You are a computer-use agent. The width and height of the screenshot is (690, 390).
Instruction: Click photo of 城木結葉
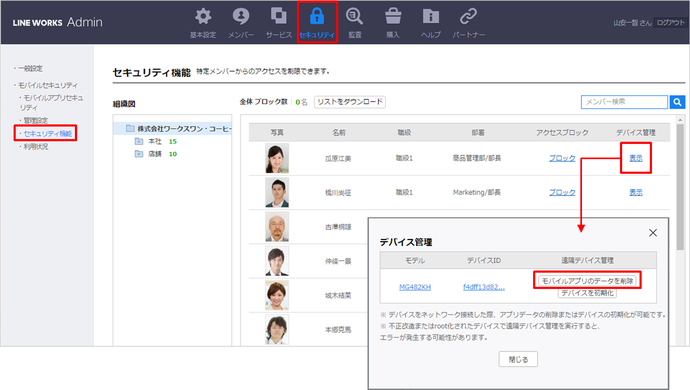pos(277,295)
